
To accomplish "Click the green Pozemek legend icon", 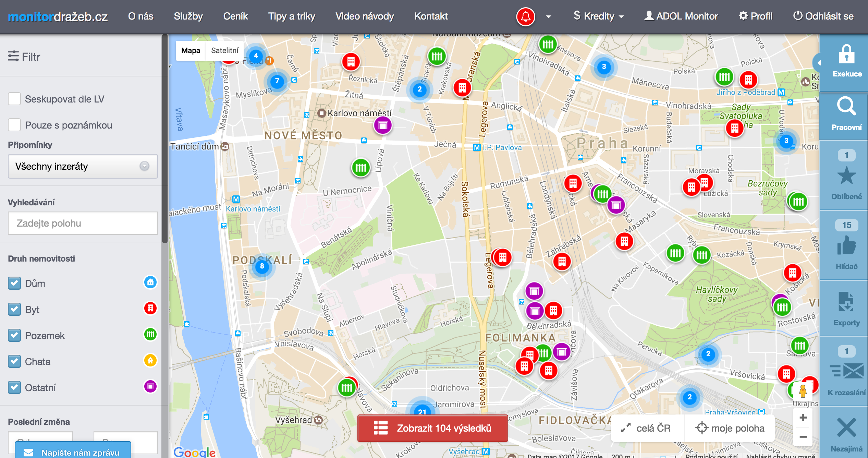I will pos(150,335).
